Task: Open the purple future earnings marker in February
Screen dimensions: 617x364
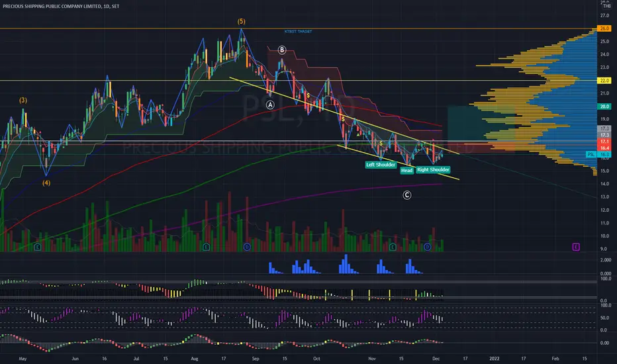Action: [576, 247]
